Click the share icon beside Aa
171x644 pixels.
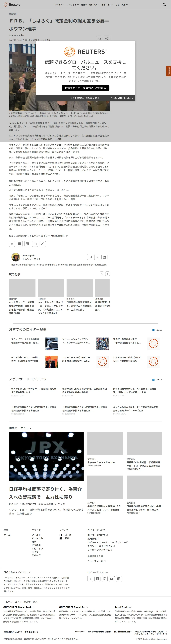[107, 39]
